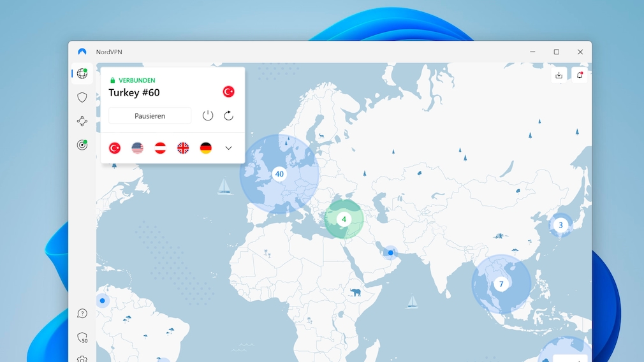Select the United States flag shortcut
Image resolution: width=644 pixels, height=362 pixels.
coord(137,148)
